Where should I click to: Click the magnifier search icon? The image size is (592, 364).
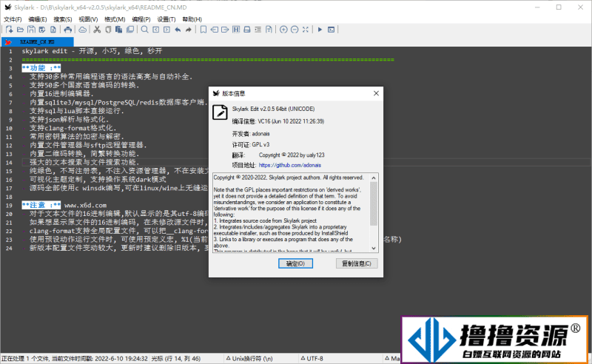point(144,30)
